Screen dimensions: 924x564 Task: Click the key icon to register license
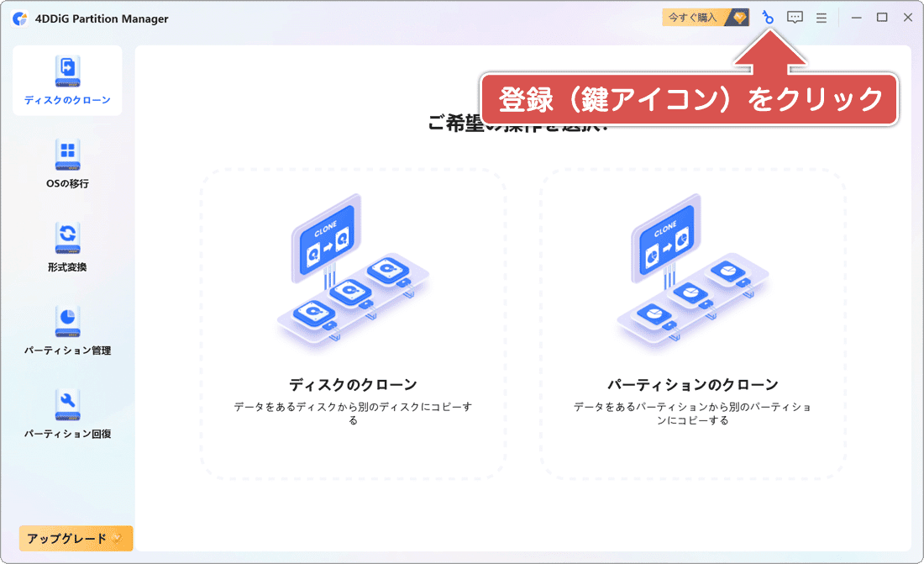click(769, 17)
